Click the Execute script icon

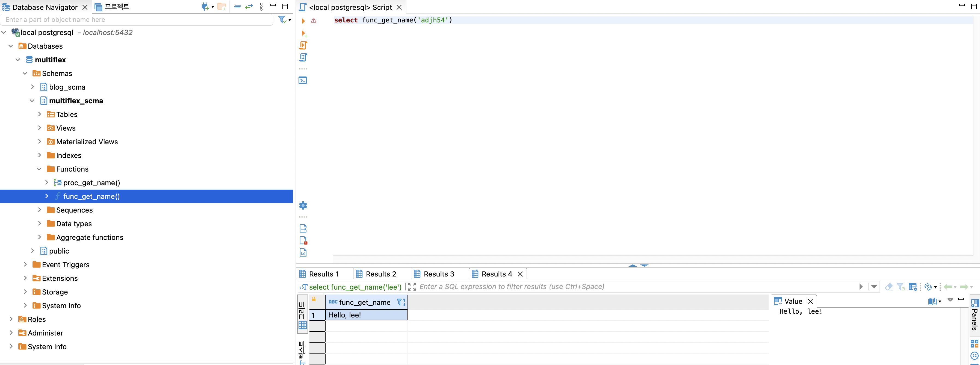pos(303,45)
